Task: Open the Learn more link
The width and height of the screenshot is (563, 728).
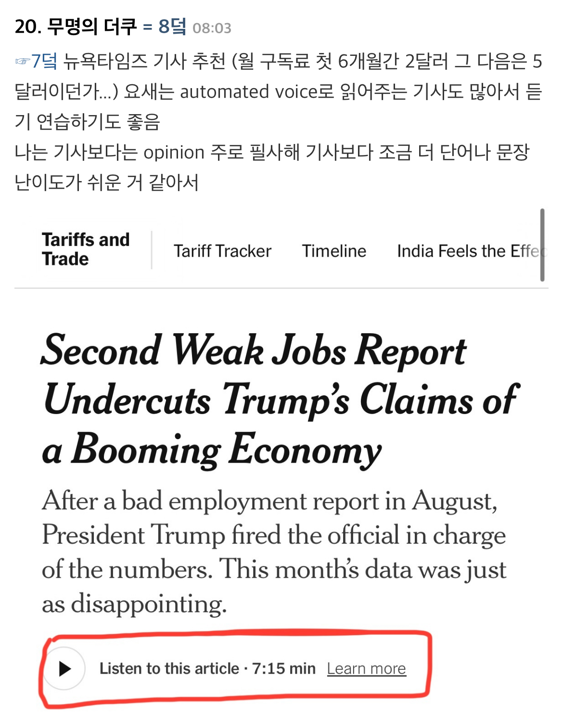Action: coord(366,668)
